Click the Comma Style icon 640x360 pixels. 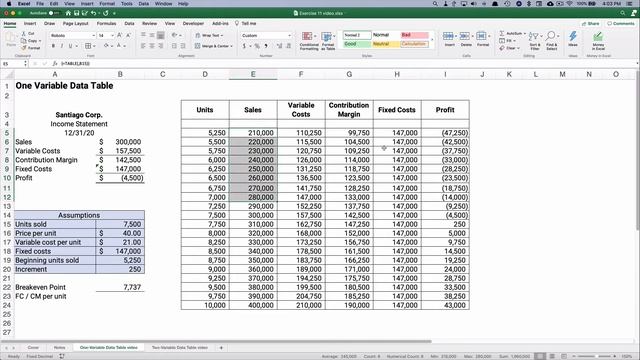266,46
